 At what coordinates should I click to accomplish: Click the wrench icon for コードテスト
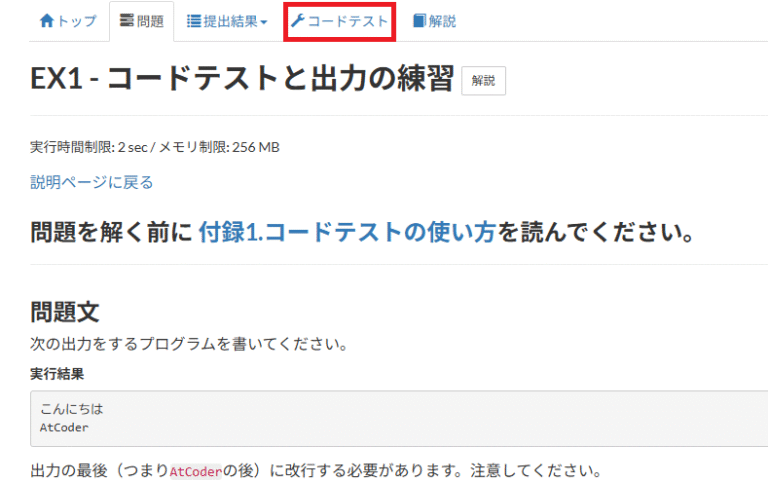pos(297,21)
